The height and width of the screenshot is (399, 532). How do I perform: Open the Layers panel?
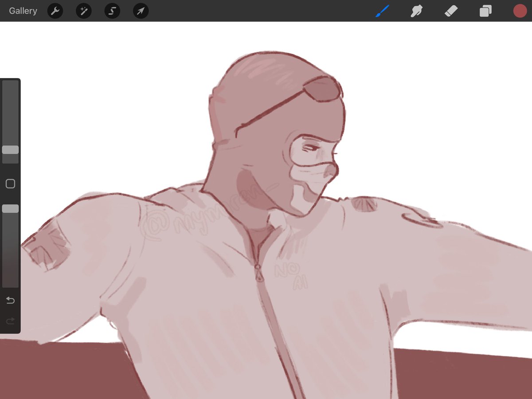click(485, 11)
